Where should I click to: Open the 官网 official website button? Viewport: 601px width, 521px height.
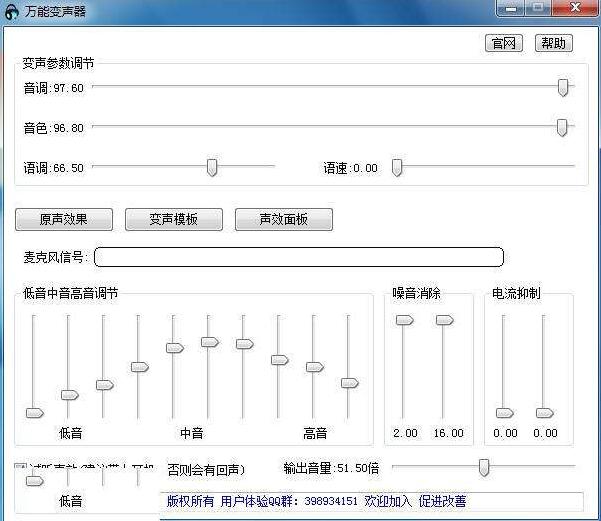[x=504, y=43]
